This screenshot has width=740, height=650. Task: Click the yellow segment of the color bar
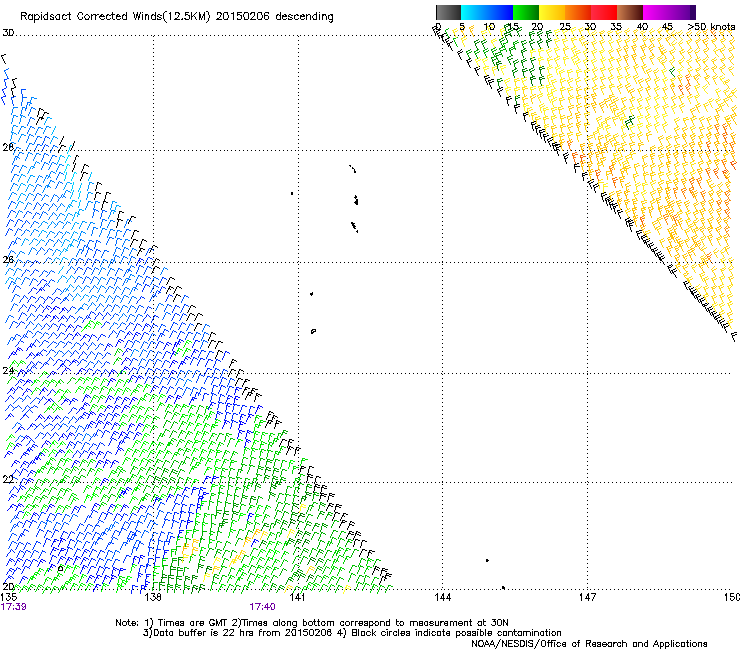coord(552,12)
